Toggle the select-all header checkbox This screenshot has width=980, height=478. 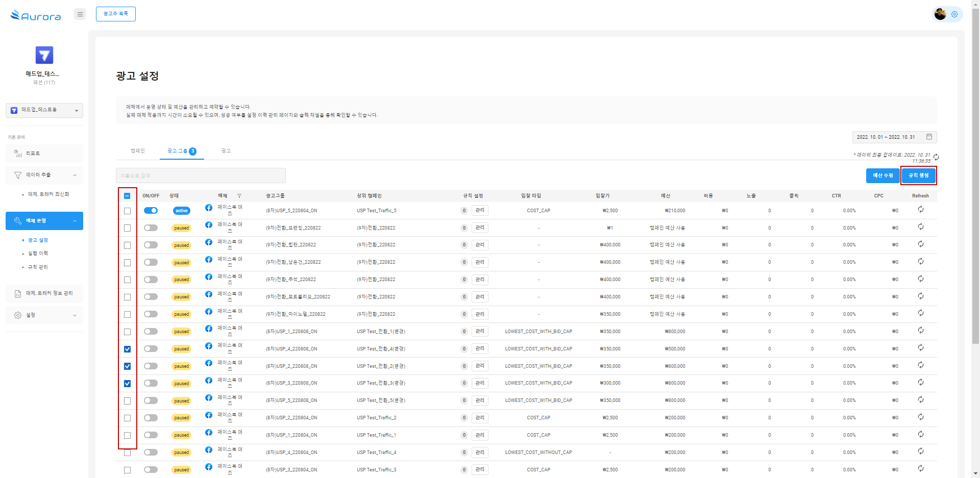pos(127,196)
